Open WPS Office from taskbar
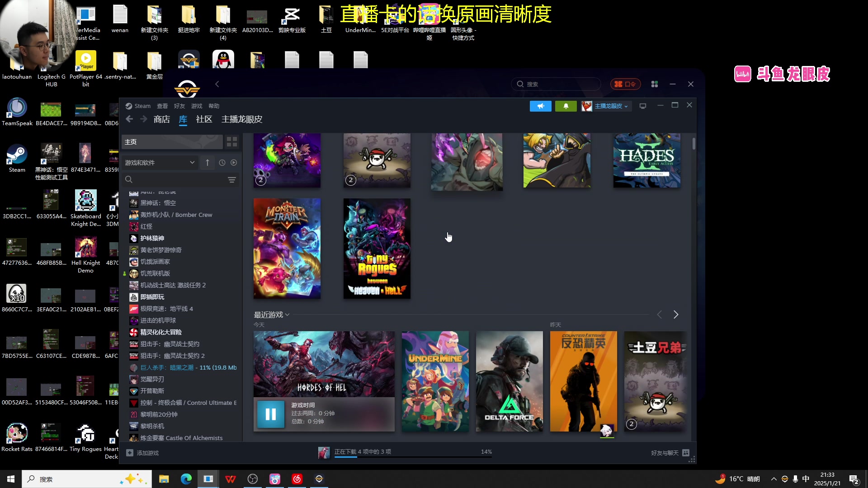This screenshot has width=868, height=488. [x=230, y=479]
